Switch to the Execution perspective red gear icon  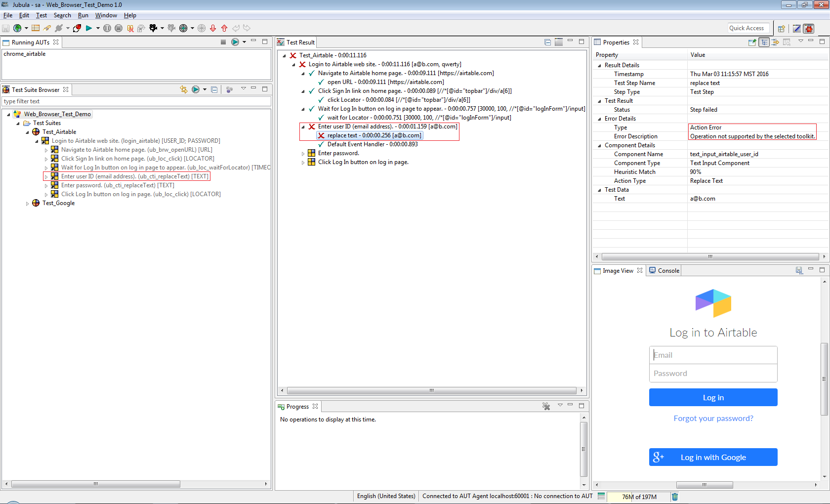809,29
